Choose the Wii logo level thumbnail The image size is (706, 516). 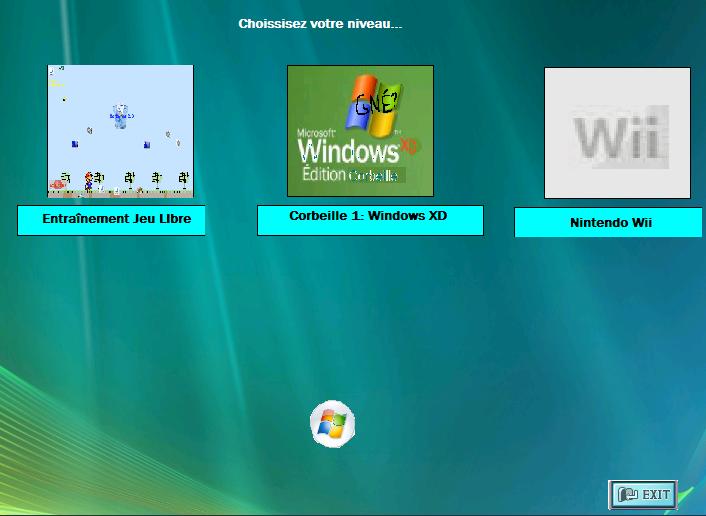(x=617, y=133)
